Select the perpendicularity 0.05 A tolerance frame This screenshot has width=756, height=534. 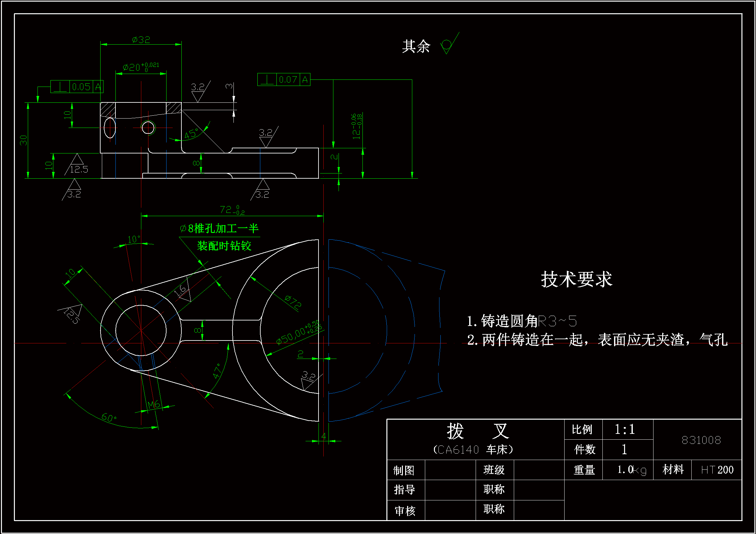click(x=77, y=87)
